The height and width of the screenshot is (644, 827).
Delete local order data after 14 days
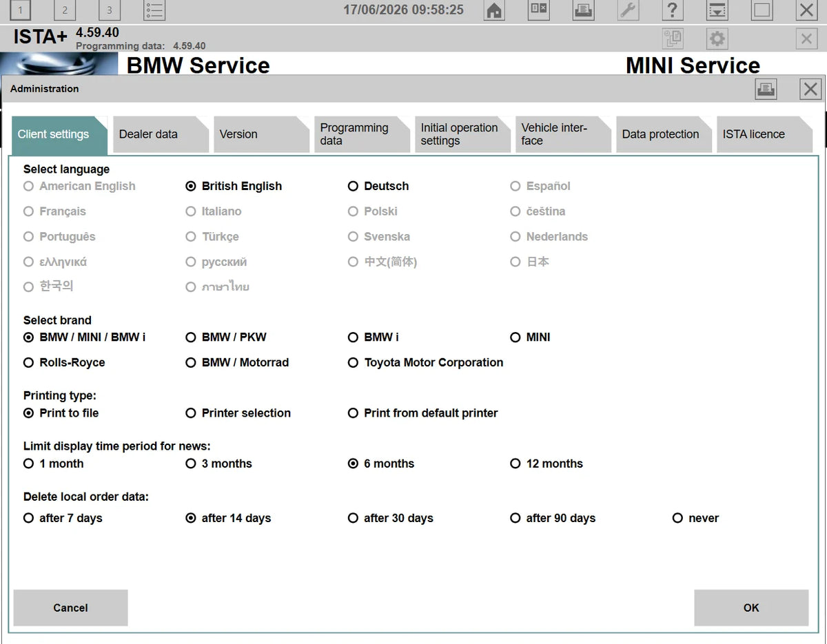229,518
